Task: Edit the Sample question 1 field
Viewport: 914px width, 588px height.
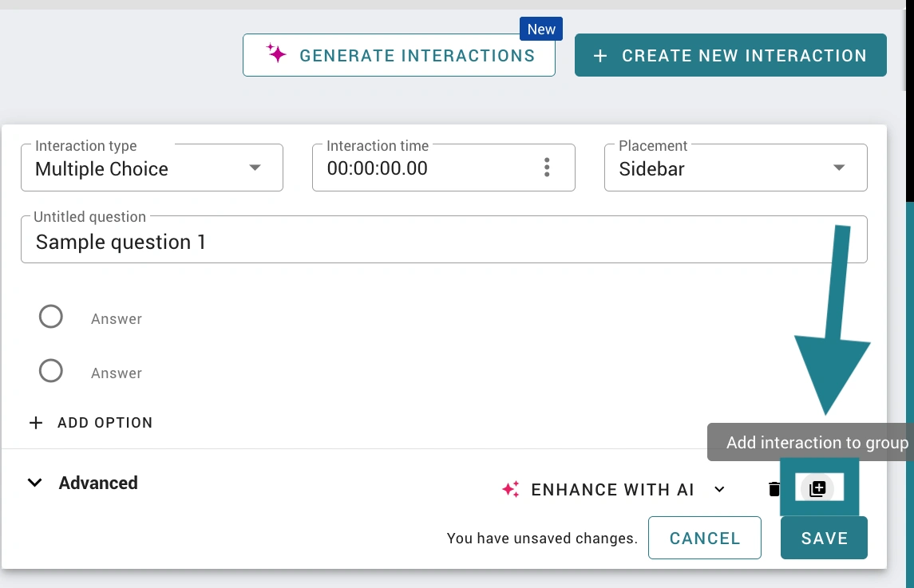Action: click(444, 240)
